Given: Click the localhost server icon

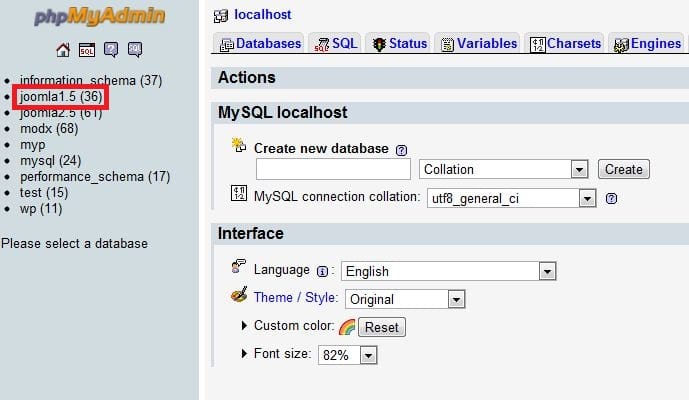Looking at the screenshot, I should coord(221,16).
